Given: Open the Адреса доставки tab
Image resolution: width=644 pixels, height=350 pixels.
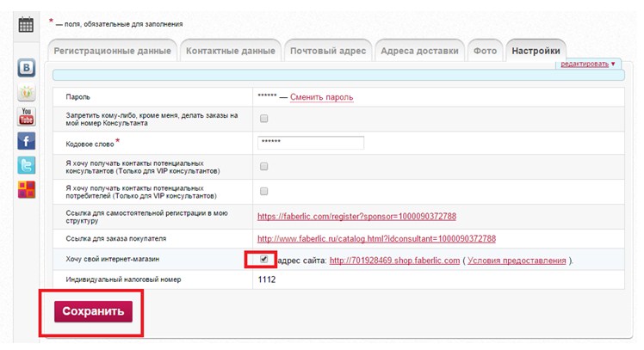Looking at the screenshot, I should click(x=419, y=51).
